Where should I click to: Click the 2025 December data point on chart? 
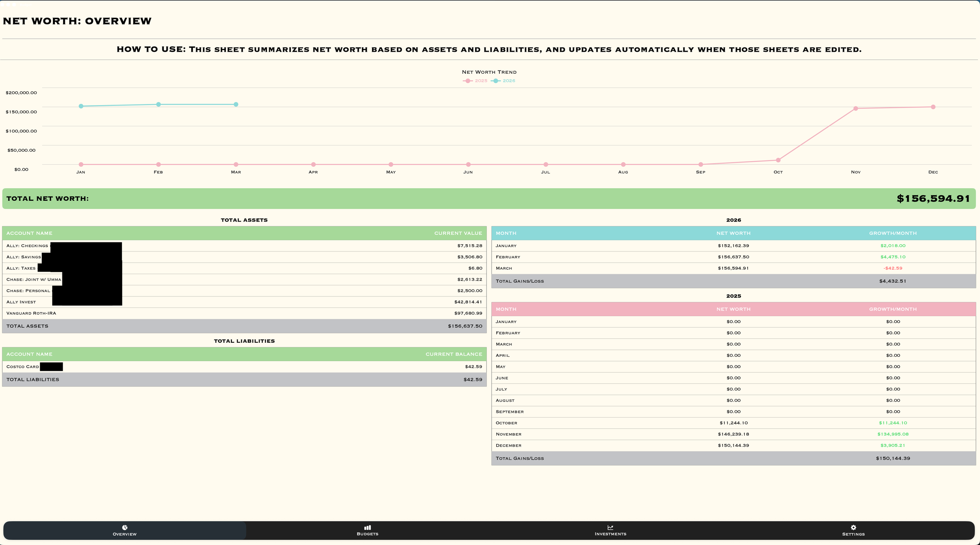[x=933, y=107]
